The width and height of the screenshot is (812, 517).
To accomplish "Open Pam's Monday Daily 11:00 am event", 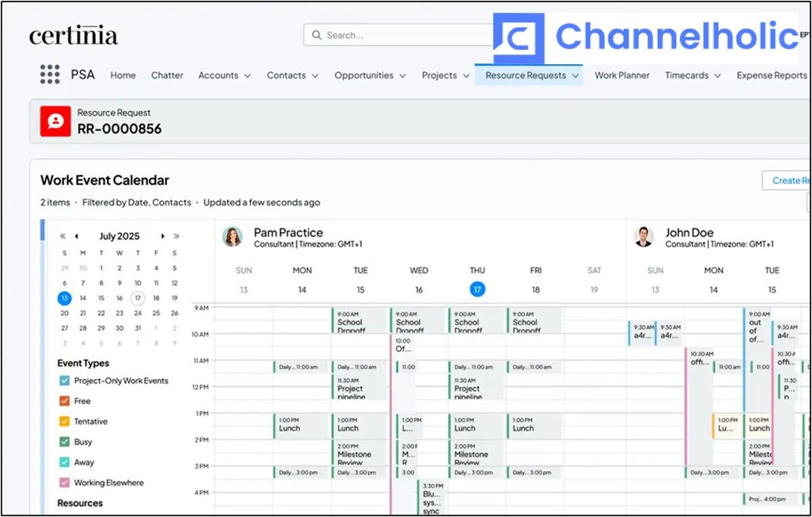I will click(302, 367).
